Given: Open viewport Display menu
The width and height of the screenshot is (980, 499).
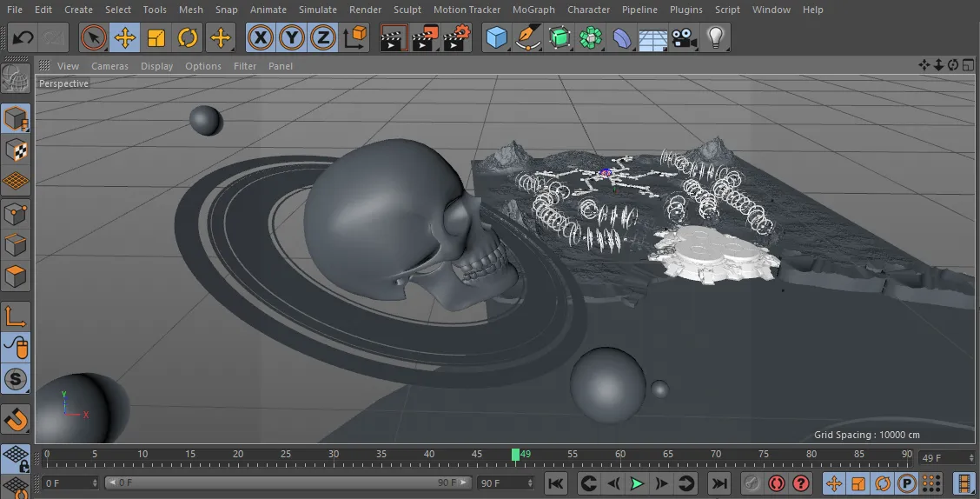Looking at the screenshot, I should [x=156, y=66].
